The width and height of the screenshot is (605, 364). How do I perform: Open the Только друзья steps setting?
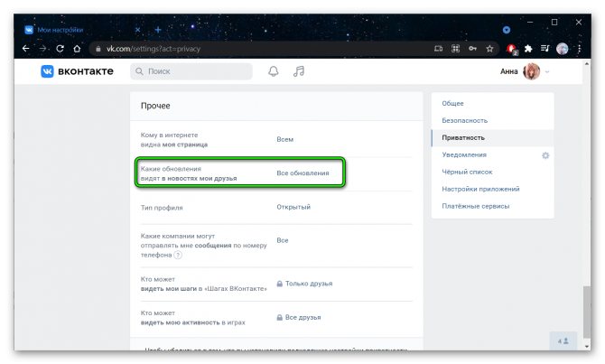[x=308, y=284]
